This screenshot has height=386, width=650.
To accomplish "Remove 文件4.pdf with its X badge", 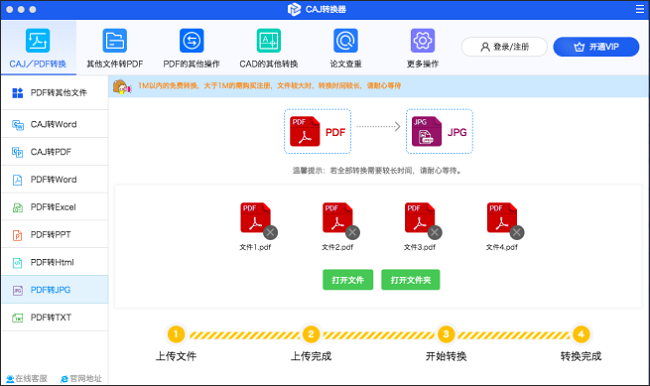I will click(517, 233).
